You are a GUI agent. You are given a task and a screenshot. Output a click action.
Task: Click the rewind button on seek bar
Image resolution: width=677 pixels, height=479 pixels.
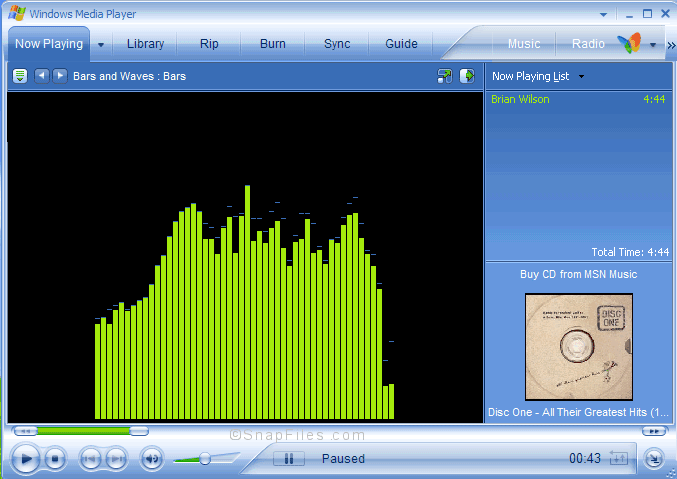(25, 431)
